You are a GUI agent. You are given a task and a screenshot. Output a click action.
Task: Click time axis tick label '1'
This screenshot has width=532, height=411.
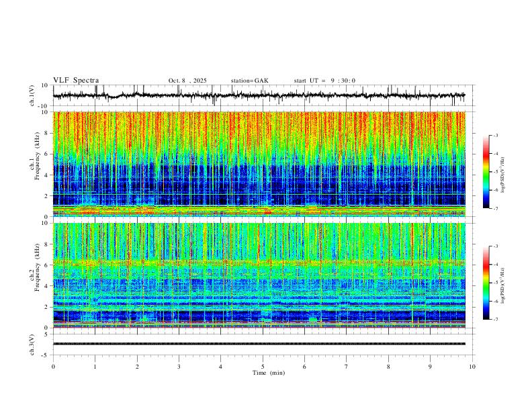pyautogui.click(x=95, y=367)
